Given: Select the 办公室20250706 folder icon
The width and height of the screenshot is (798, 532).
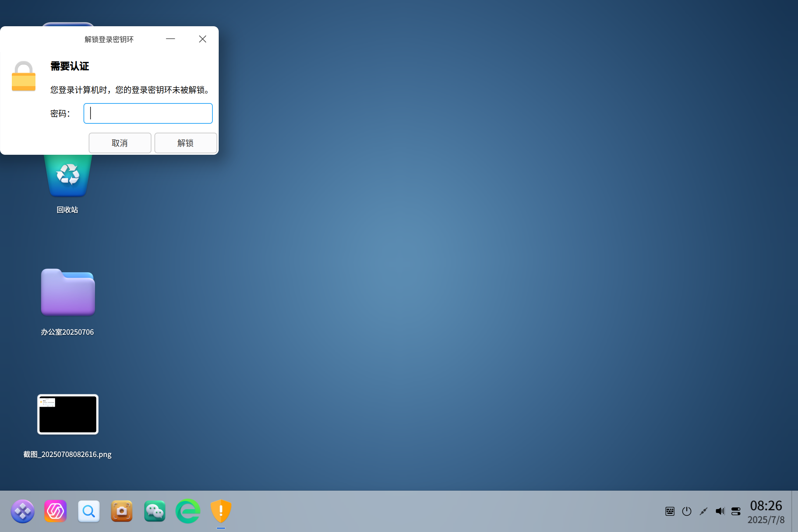Looking at the screenshot, I should [x=68, y=292].
